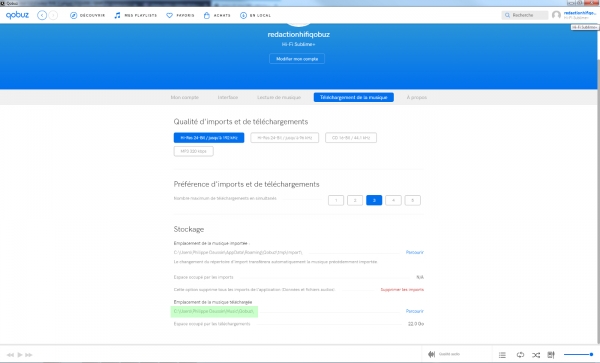Click the next track button

(29, 355)
